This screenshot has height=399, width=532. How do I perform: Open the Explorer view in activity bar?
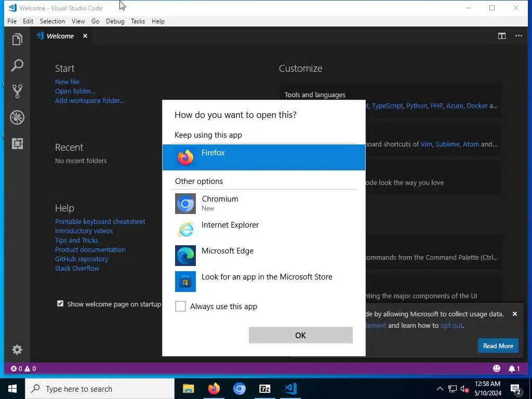coord(17,39)
